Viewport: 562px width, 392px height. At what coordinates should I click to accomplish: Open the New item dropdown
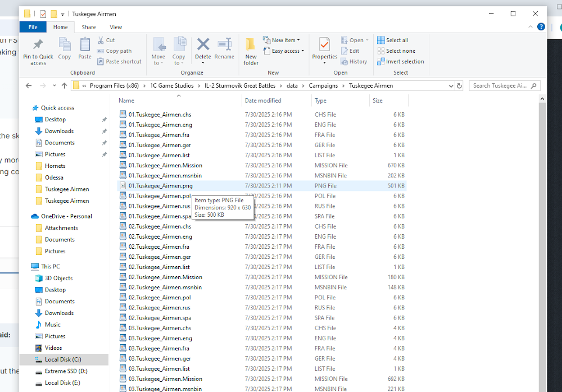tap(285, 40)
